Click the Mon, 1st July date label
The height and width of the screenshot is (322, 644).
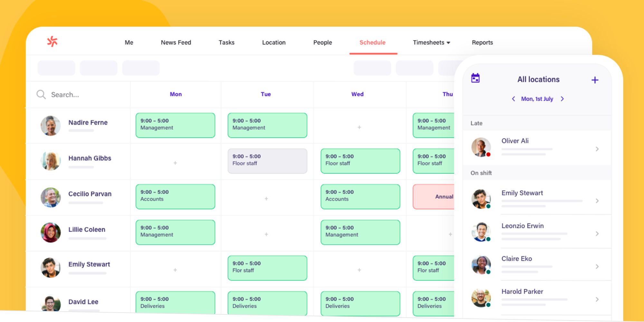(x=537, y=99)
